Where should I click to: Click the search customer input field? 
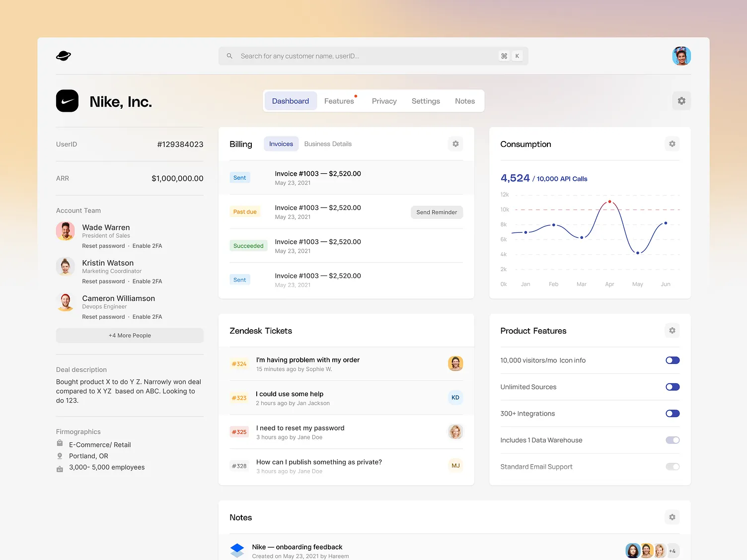[373, 56]
